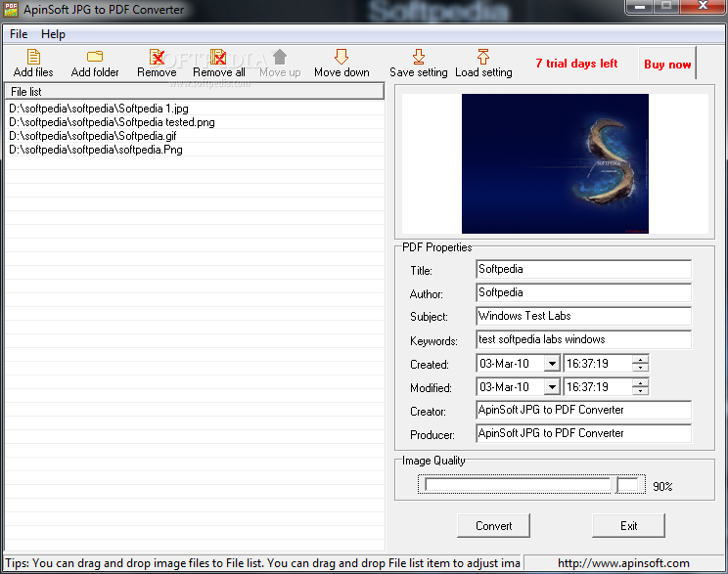Click the image preview thumbnail
Image resolution: width=728 pixels, height=574 pixels.
(x=555, y=163)
